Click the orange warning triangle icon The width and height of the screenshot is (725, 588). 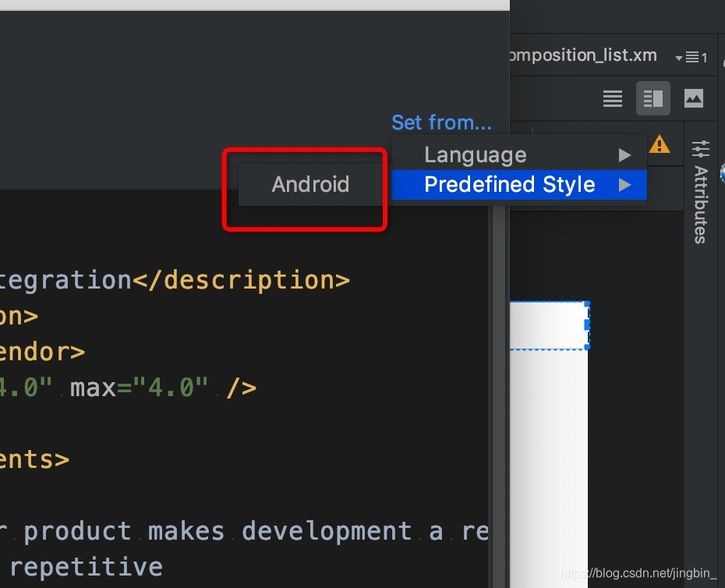point(660,144)
